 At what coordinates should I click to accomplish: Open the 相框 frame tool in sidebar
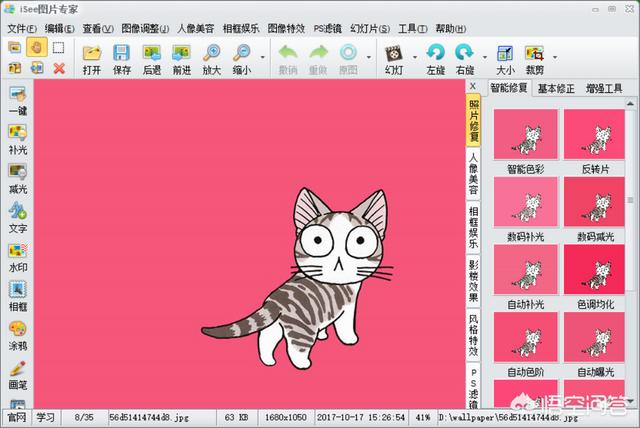[18, 297]
